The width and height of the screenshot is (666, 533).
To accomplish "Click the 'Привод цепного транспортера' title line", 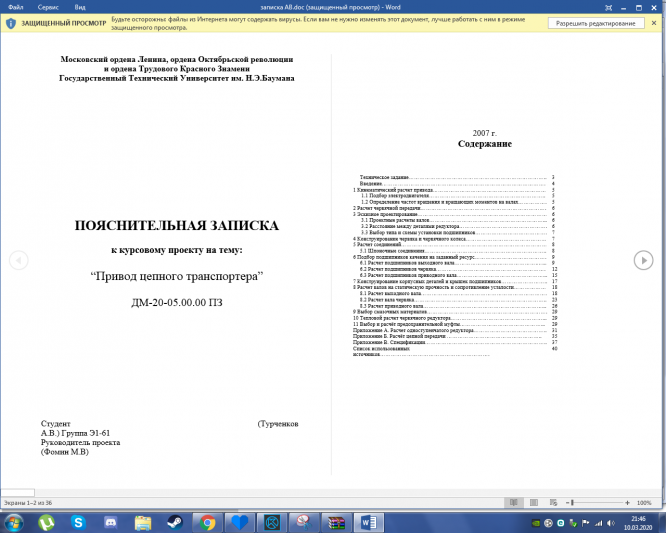I will [177, 276].
